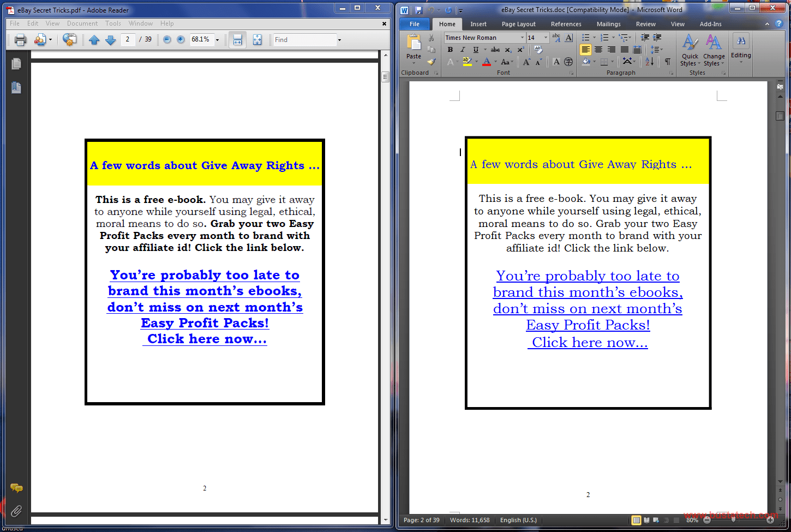Toggle Underline in Word ribbon
Image resolution: width=791 pixels, height=532 pixels.
point(475,50)
